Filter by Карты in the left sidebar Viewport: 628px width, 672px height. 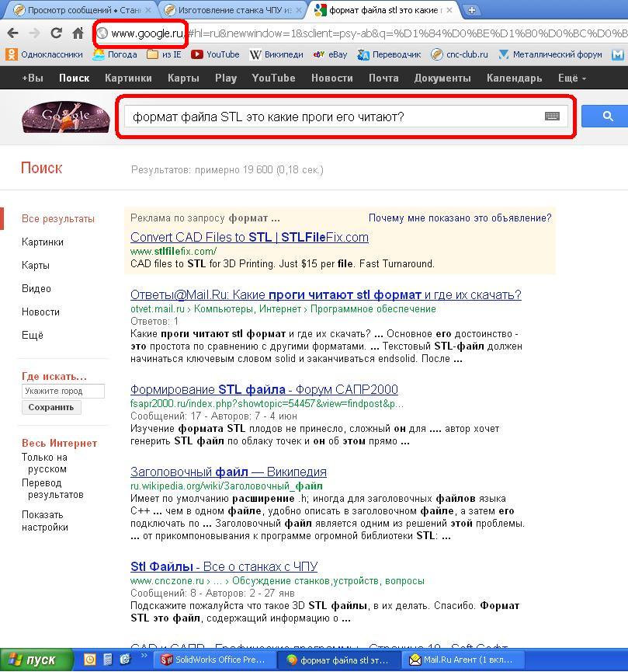click(x=36, y=265)
